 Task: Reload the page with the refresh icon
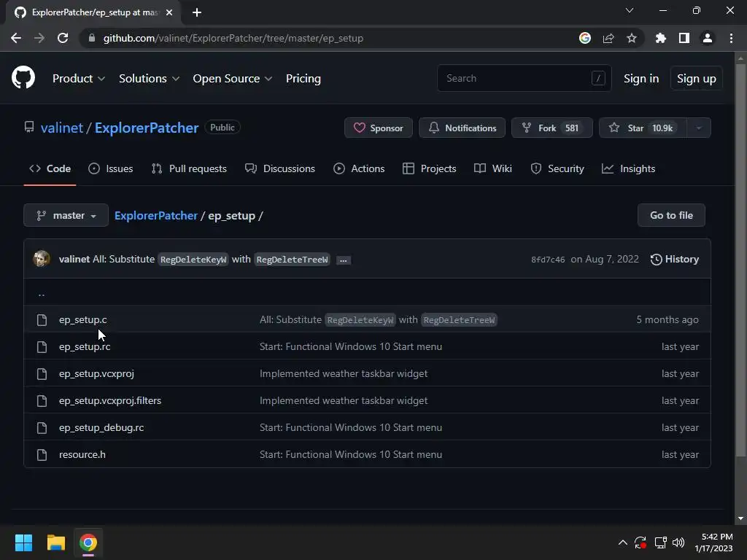63,38
